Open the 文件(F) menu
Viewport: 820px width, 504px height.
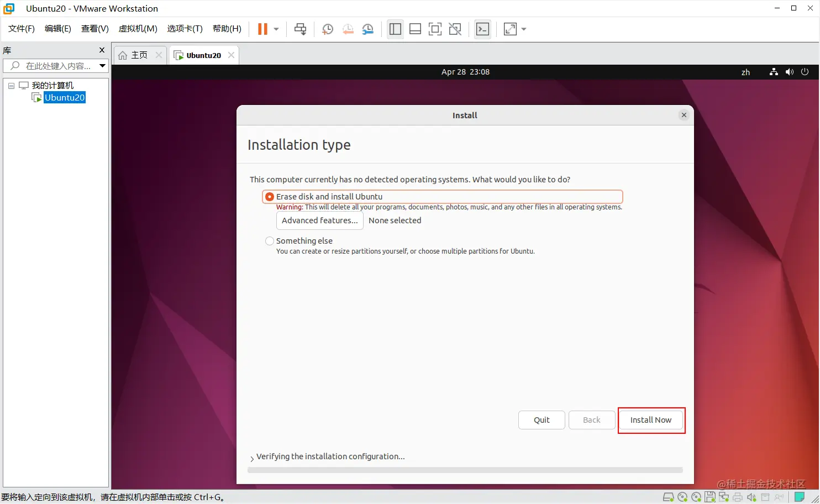(22, 29)
